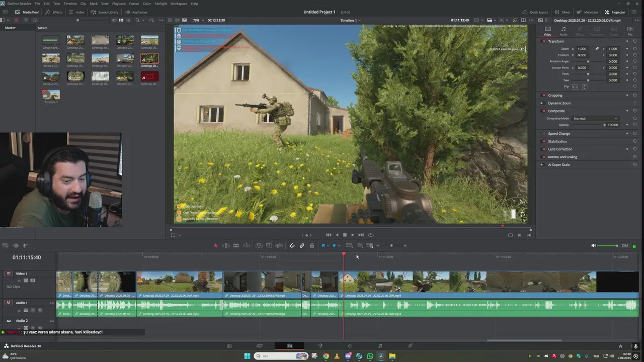This screenshot has height=362, width=644.
Task: Switch Inspector to File tab
Action: tap(630, 31)
